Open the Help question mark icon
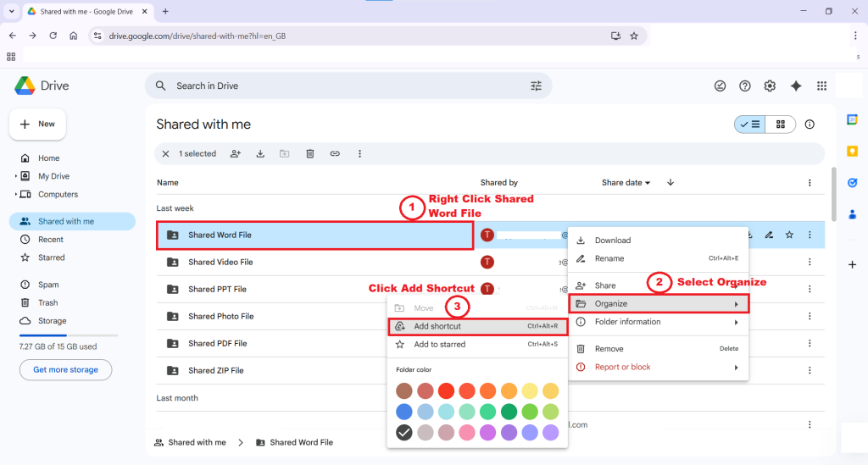The image size is (868, 465). coord(745,86)
